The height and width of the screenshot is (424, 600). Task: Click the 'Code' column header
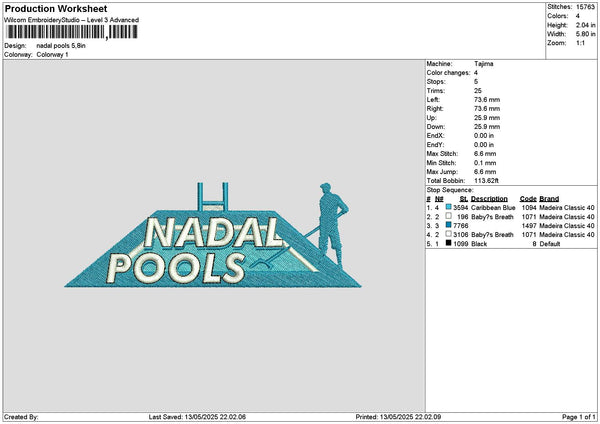click(x=528, y=199)
